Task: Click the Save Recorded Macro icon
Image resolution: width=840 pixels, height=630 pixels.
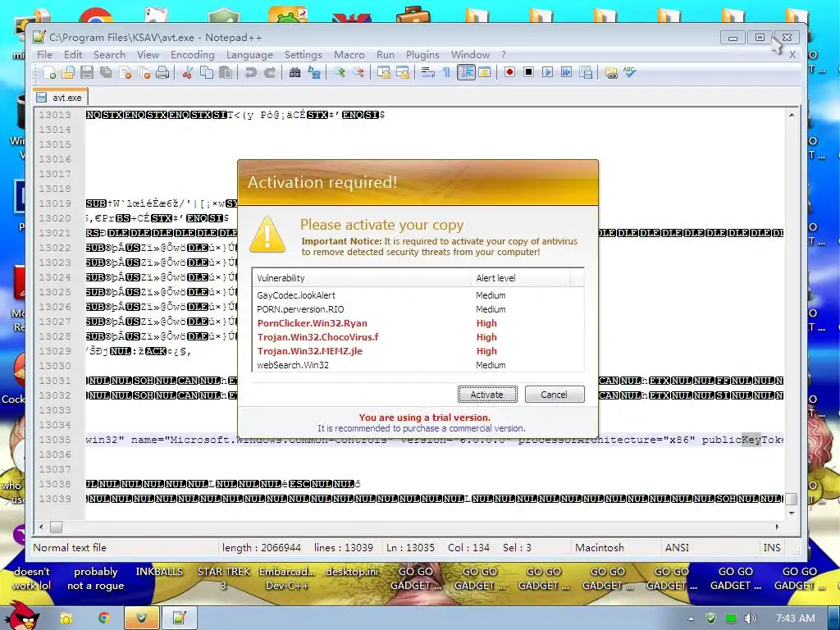Action: click(x=586, y=72)
